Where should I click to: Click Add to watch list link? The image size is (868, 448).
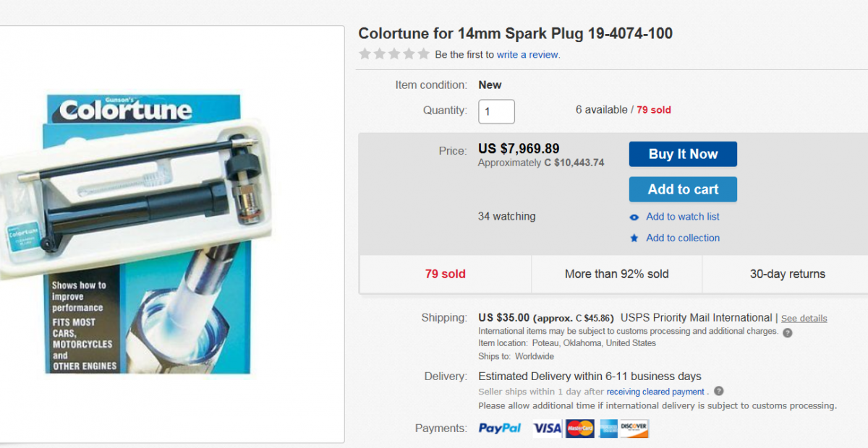(x=683, y=217)
